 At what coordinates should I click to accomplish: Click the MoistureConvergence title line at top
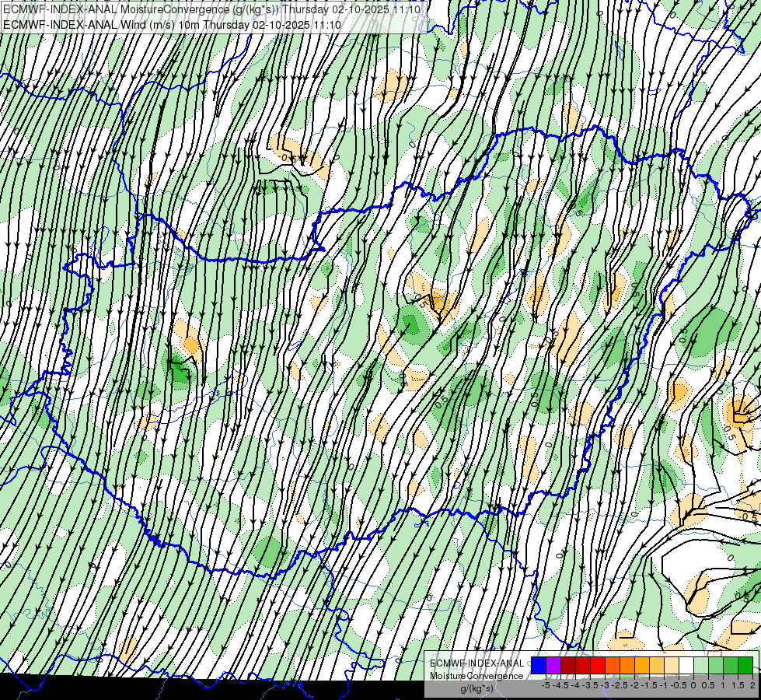(212, 9)
